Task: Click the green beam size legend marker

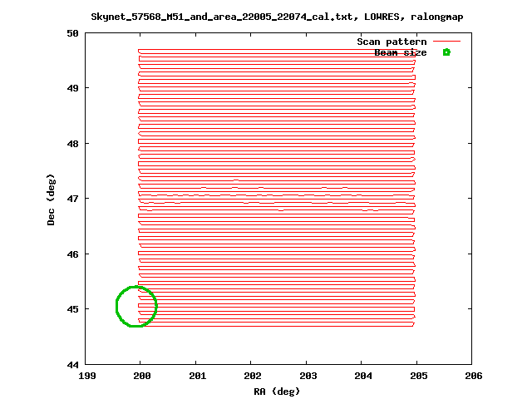Action: [446, 52]
